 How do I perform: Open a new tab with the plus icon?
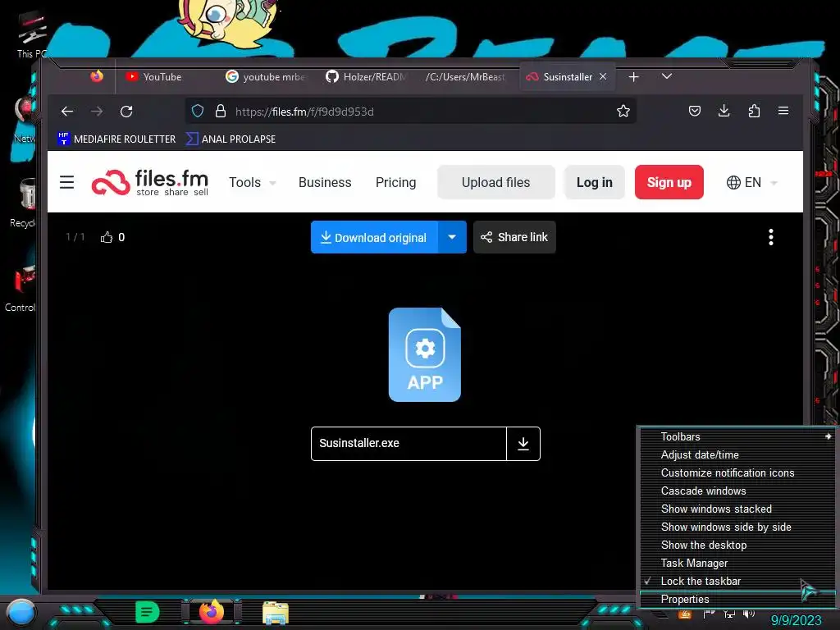(634, 77)
